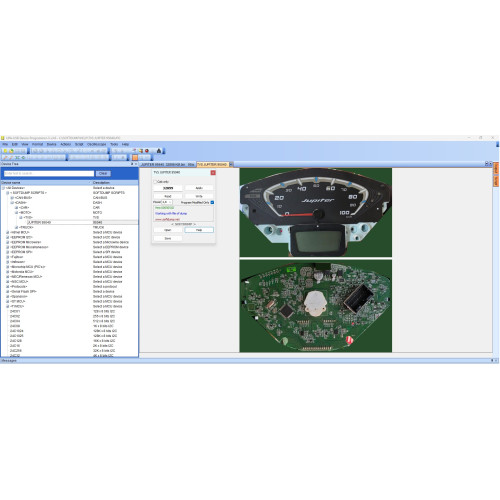Collapse the <MOTO> tree node

click(x=16, y=212)
